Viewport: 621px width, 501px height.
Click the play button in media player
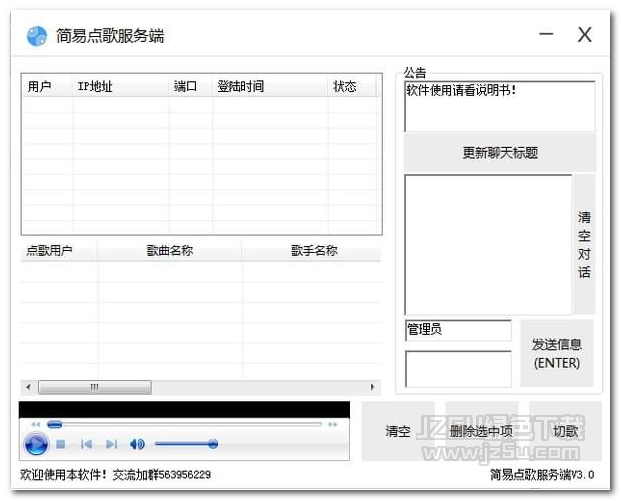tap(36, 444)
